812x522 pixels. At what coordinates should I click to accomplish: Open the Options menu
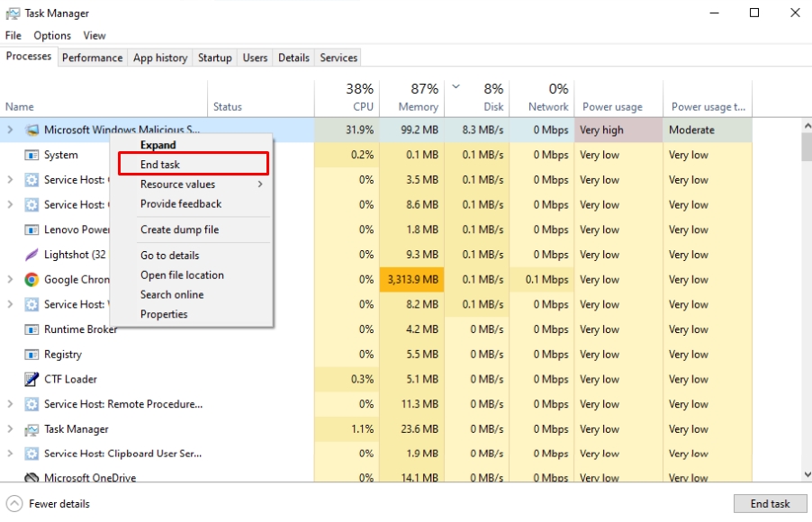pyautogui.click(x=52, y=36)
